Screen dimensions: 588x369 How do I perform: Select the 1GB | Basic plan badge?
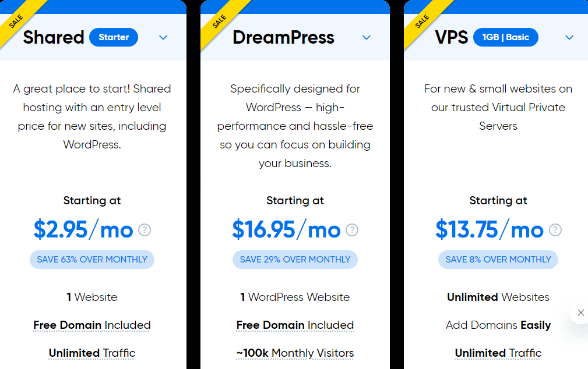pyautogui.click(x=505, y=37)
